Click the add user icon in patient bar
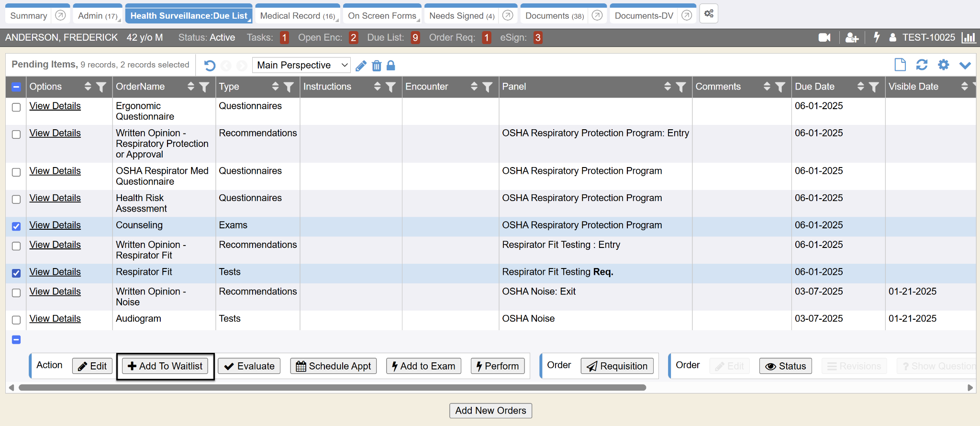The width and height of the screenshot is (980, 426). click(x=852, y=37)
